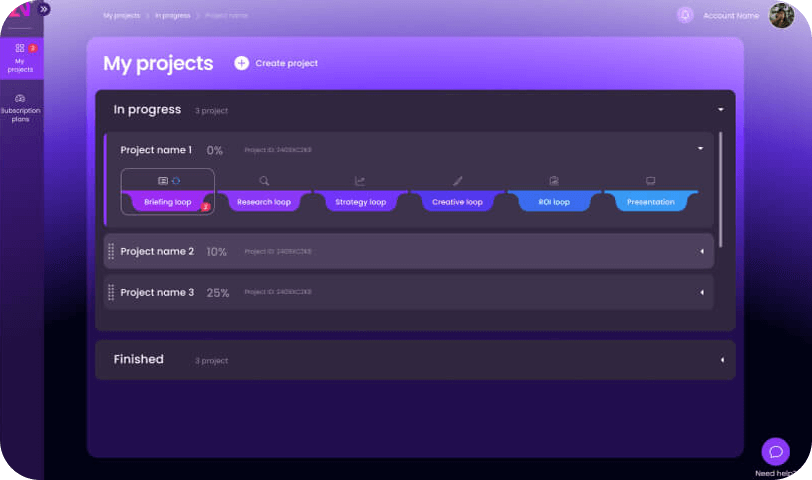Click the Briefing loop stage button
This screenshot has height=480, width=812.
168,201
